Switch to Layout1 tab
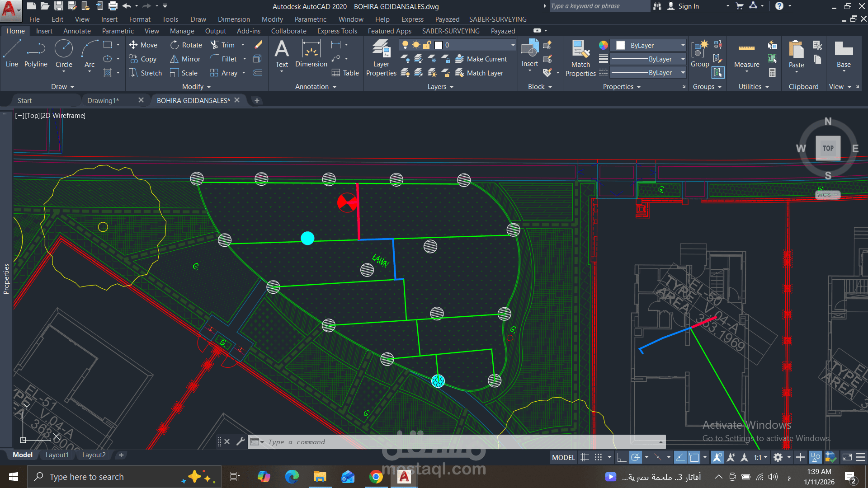 (x=57, y=455)
